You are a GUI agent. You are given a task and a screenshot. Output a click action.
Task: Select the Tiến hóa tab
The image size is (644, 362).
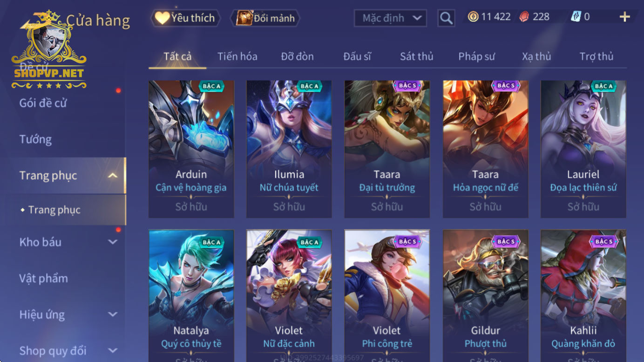pyautogui.click(x=237, y=56)
